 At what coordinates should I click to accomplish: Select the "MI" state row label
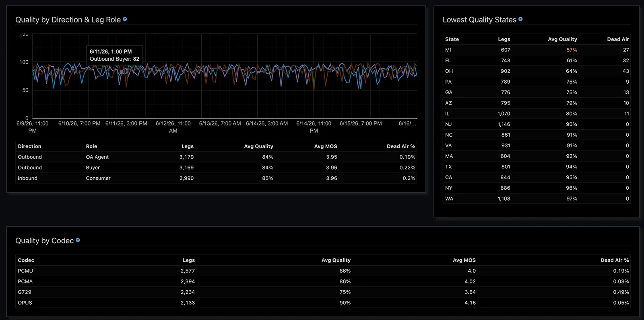tap(448, 50)
